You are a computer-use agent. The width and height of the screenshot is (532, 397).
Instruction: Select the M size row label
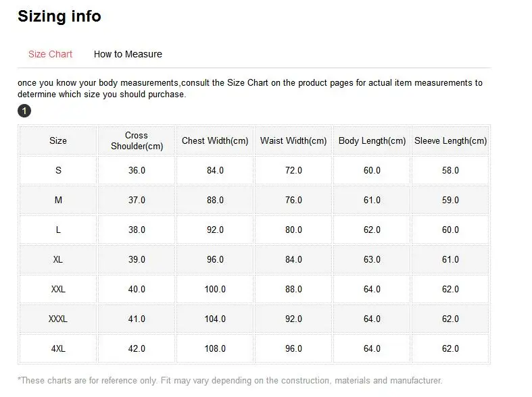pos(58,200)
